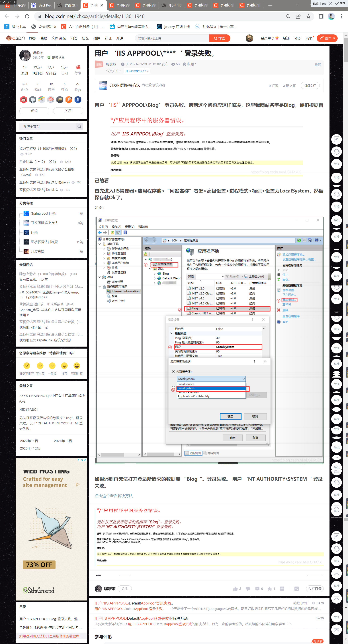Switch to the 界面显示 tab
Viewport: 348px width, 644px height.
click(x=68, y=5)
